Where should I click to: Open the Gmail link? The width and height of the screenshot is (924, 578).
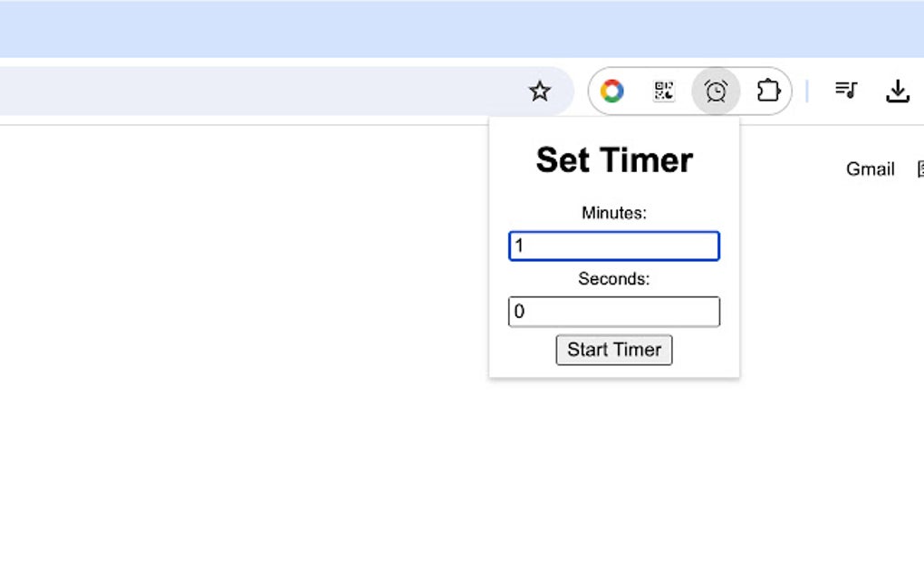point(870,169)
